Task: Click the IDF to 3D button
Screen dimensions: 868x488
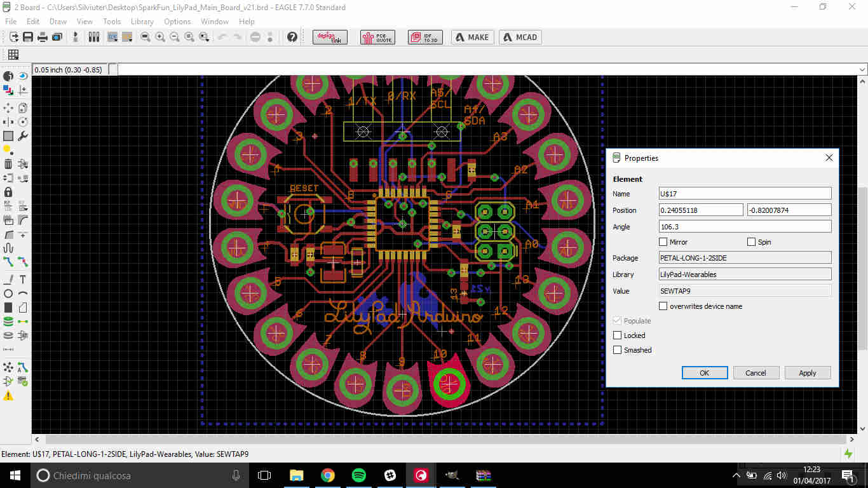Action: click(x=425, y=37)
